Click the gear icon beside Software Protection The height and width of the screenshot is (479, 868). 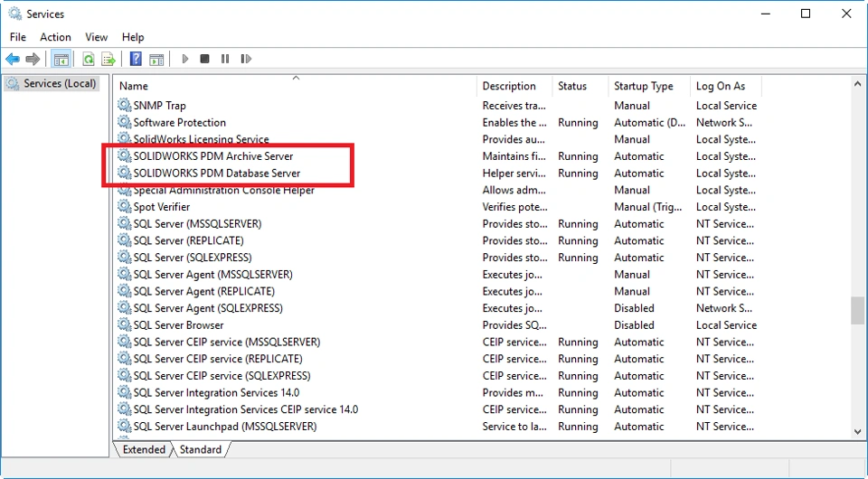coord(125,122)
